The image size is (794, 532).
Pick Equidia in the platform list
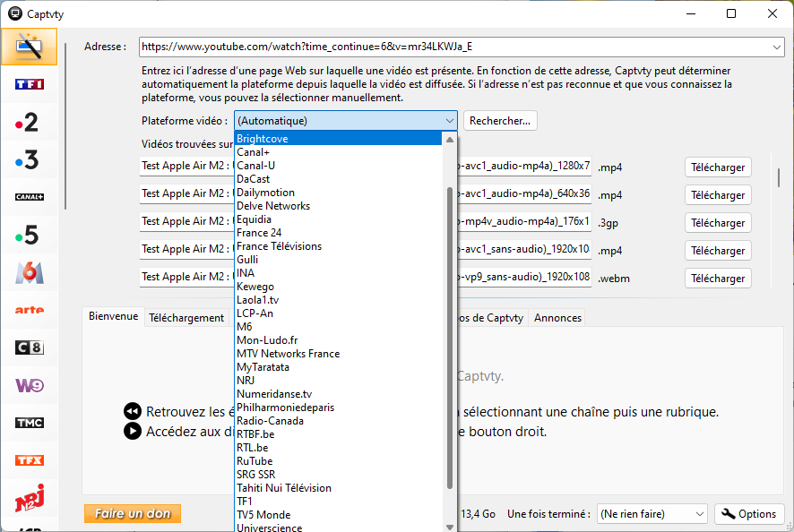pyautogui.click(x=338, y=219)
